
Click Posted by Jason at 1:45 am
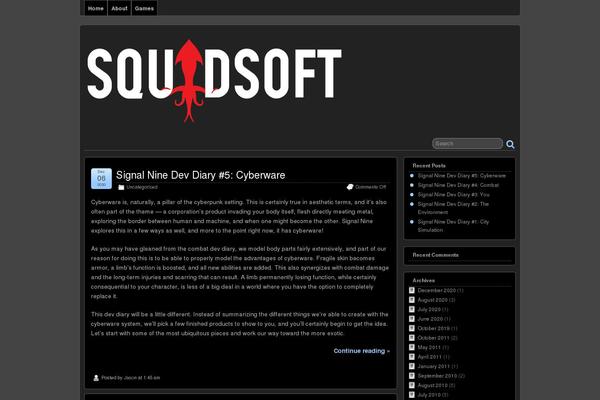tap(131, 378)
